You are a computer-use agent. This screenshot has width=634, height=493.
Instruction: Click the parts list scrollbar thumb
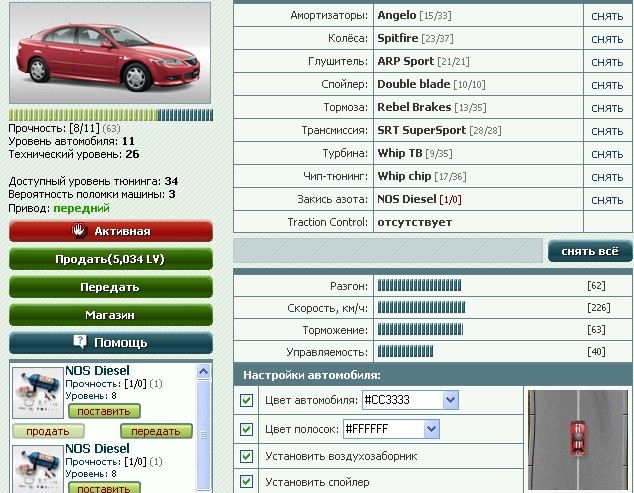click(203, 435)
